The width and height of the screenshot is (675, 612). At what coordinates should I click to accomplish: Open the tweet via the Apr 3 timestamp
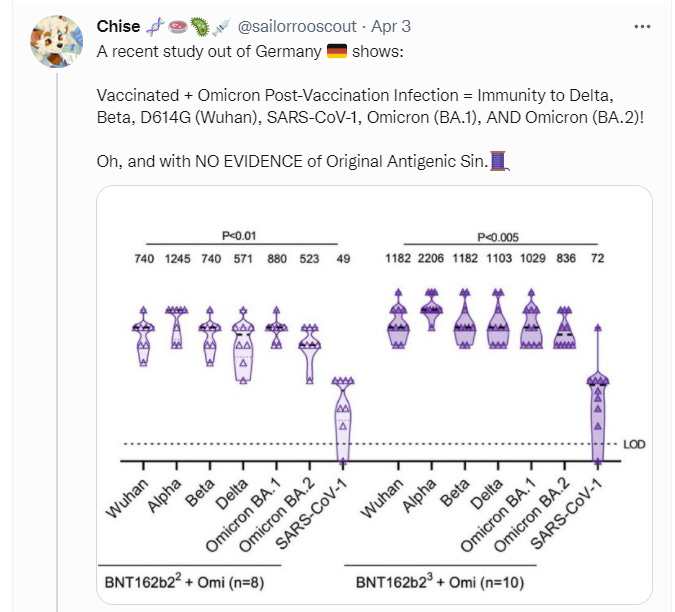point(391,27)
